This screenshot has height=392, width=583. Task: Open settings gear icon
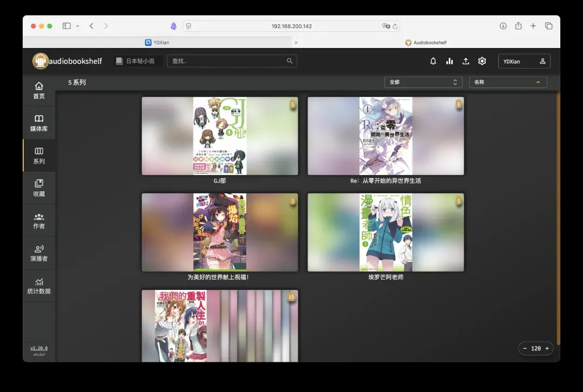[x=482, y=61]
